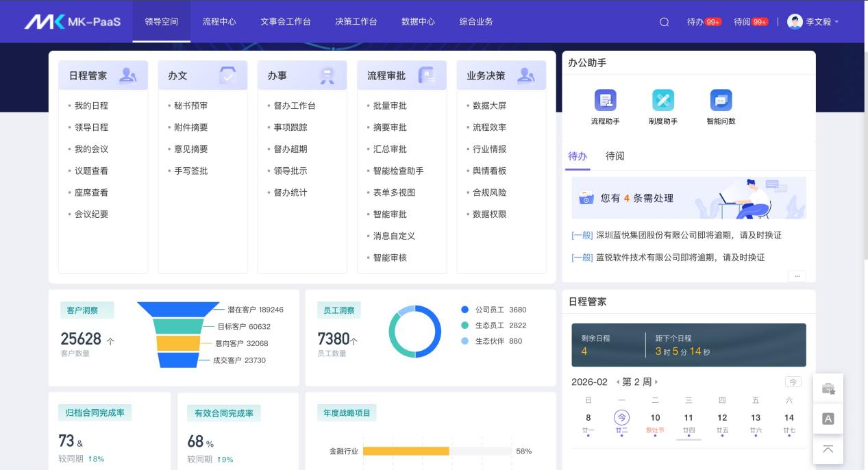
Task: Select date 12 in the week calendar
Action: (722, 423)
